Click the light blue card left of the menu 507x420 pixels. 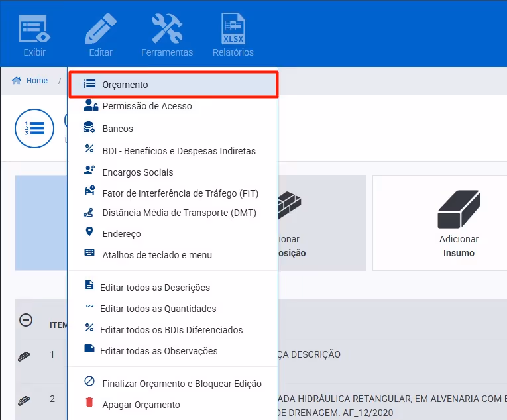(41, 223)
